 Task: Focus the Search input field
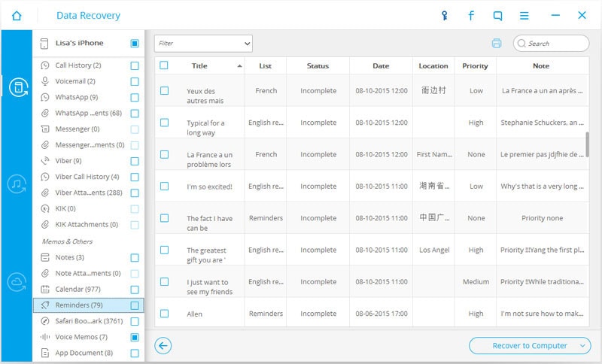click(551, 44)
